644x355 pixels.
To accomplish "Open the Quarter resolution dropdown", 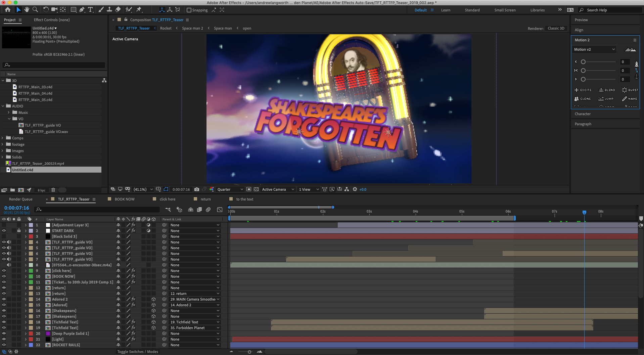I will tap(230, 189).
